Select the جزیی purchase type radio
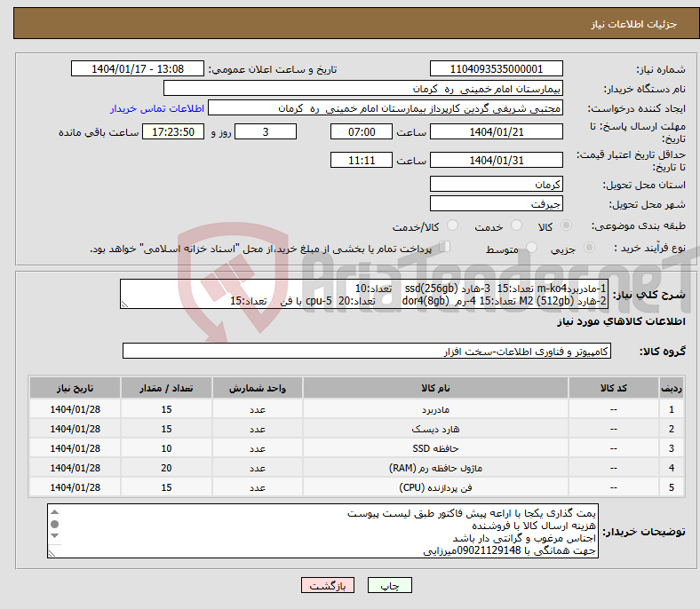The height and width of the screenshot is (609, 700). [589, 247]
